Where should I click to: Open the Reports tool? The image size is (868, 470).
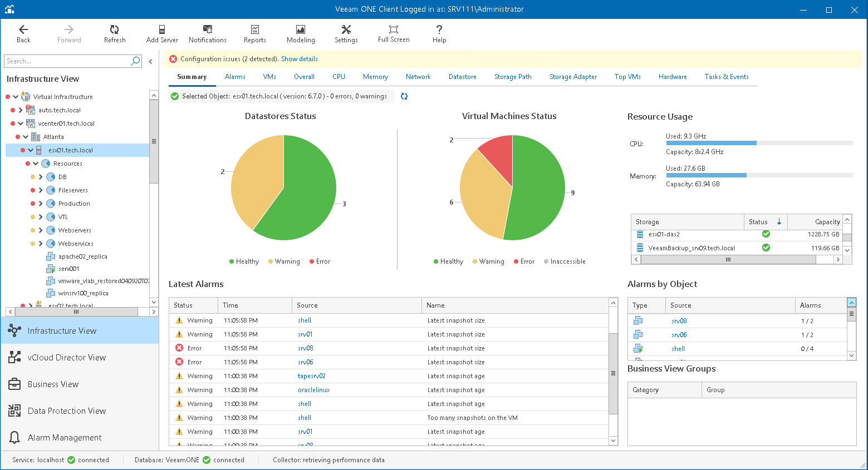click(254, 33)
